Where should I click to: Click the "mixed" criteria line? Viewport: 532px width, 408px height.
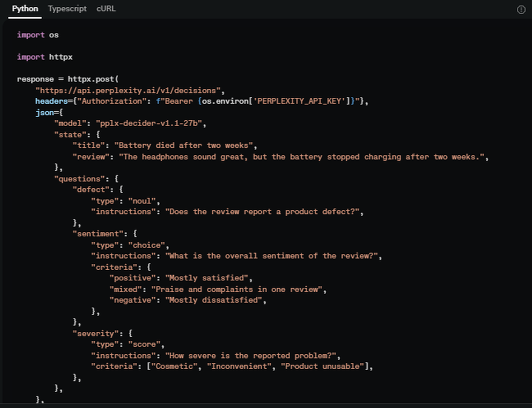click(x=218, y=289)
